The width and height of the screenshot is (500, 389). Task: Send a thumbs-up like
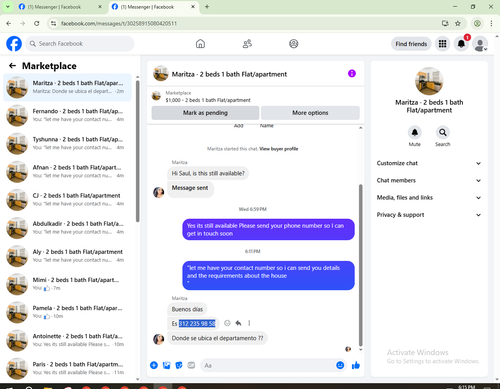tap(356, 365)
